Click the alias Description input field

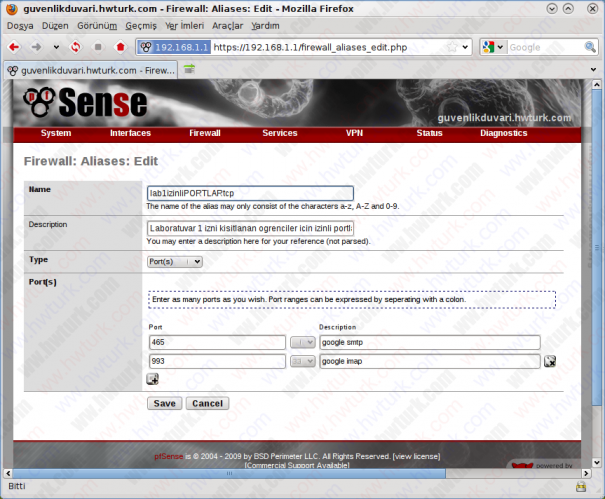(x=250, y=228)
